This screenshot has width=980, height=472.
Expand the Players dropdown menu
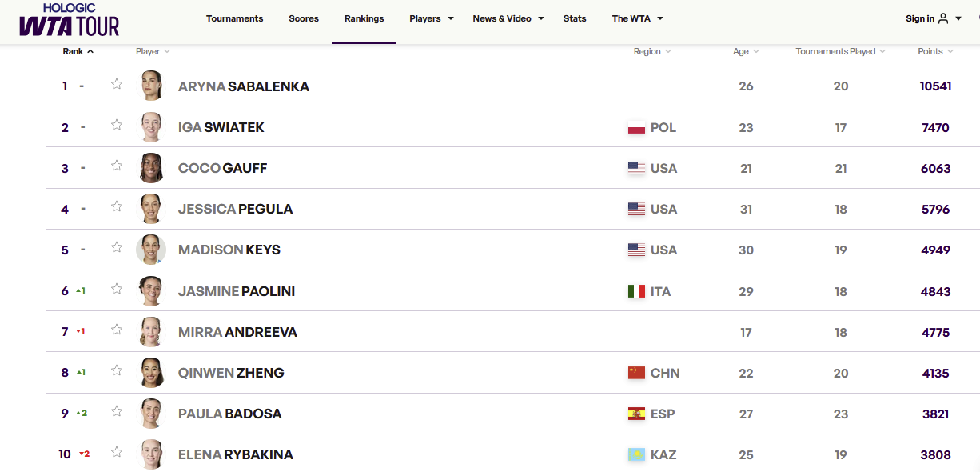pyautogui.click(x=432, y=18)
